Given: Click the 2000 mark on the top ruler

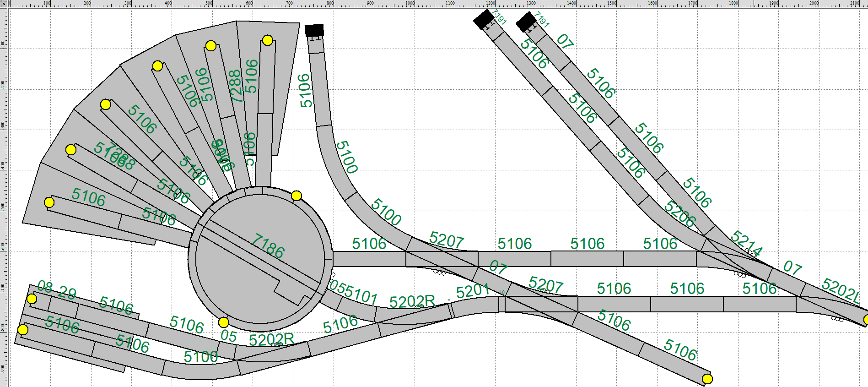Looking at the screenshot, I should 814,3.
